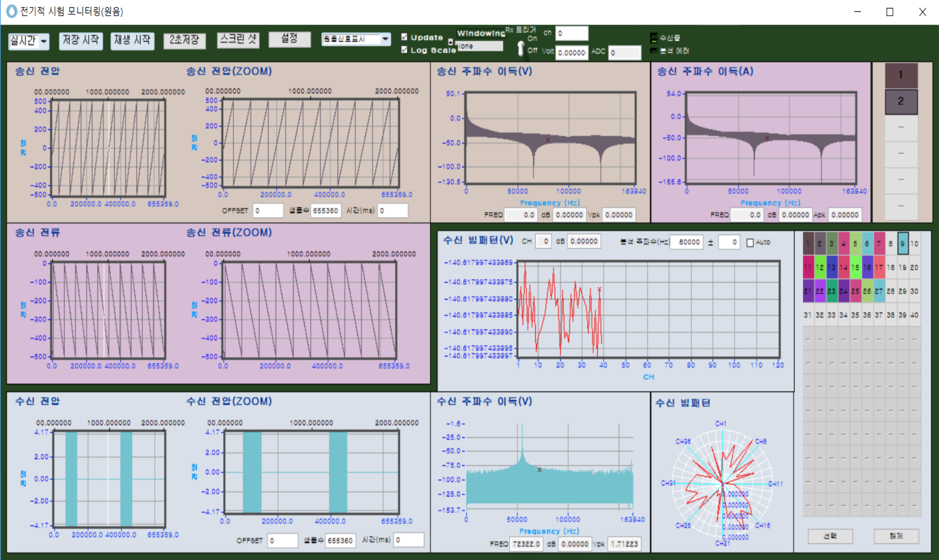Click the 수신 전압 OFFSET field
This screenshot has height=560, width=939.
tap(283, 540)
